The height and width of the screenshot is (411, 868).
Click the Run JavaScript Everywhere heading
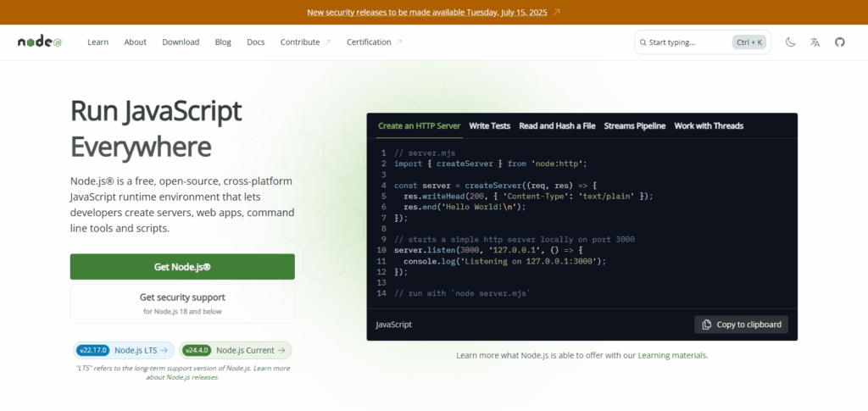(x=156, y=130)
